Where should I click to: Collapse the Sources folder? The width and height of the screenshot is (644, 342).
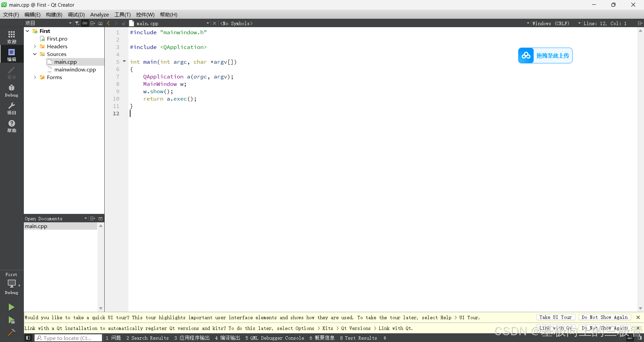pyautogui.click(x=35, y=54)
